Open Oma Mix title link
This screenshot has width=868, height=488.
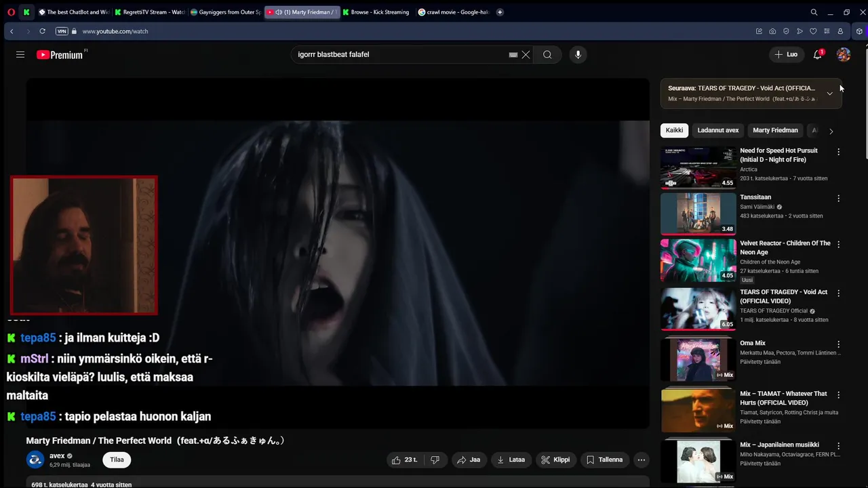[x=753, y=343]
